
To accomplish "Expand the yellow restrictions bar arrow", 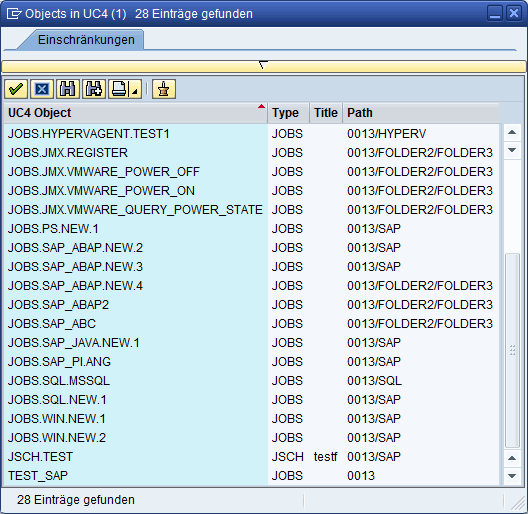I will point(263,65).
